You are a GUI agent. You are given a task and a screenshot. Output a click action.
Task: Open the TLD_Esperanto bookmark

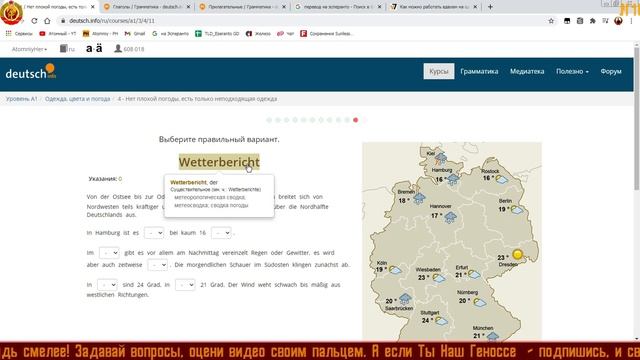click(217, 33)
